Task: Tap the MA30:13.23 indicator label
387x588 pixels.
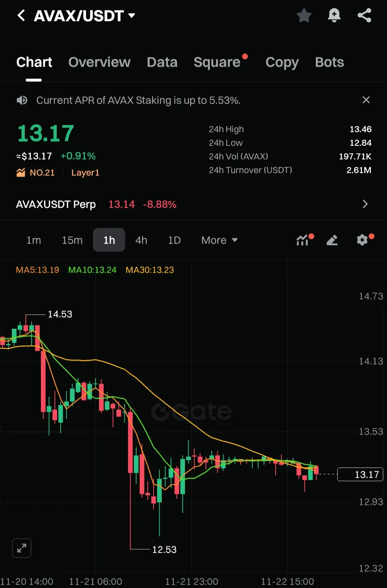Action: pyautogui.click(x=150, y=270)
